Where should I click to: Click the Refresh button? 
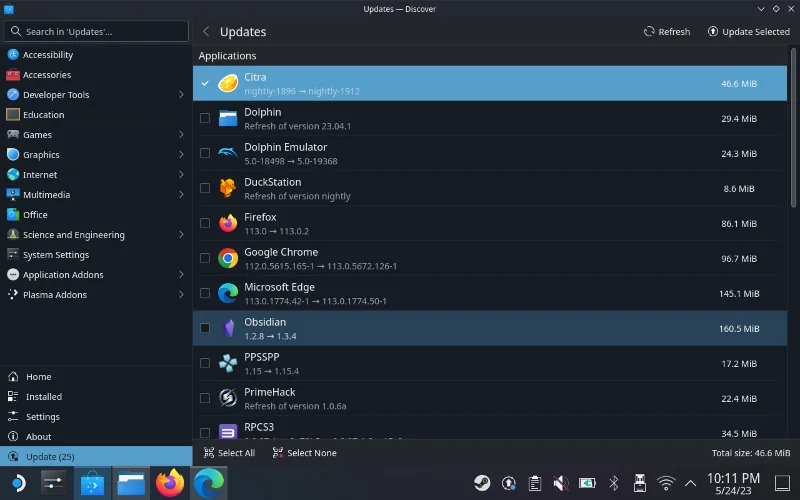coord(667,32)
